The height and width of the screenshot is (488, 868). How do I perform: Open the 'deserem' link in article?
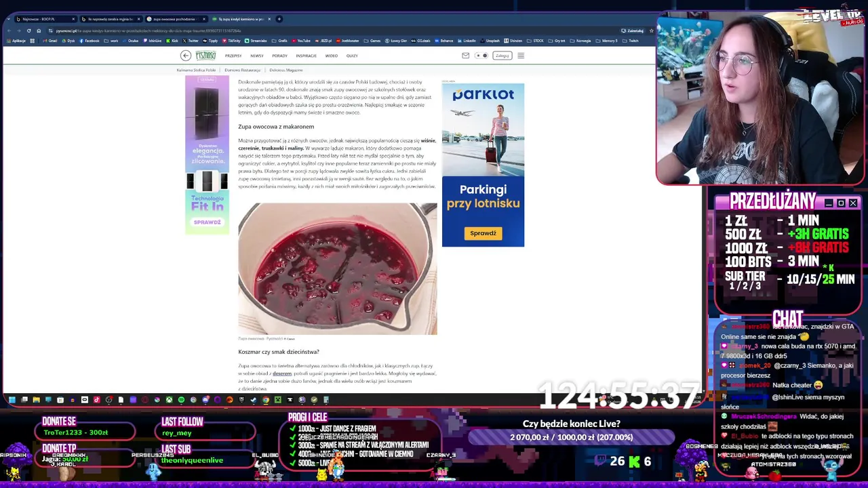coord(282,373)
